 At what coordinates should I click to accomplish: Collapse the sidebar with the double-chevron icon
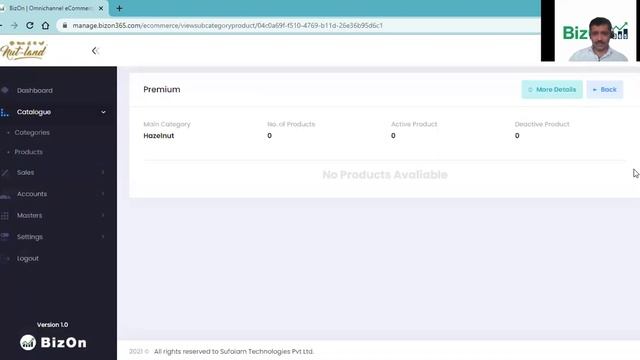click(x=96, y=51)
